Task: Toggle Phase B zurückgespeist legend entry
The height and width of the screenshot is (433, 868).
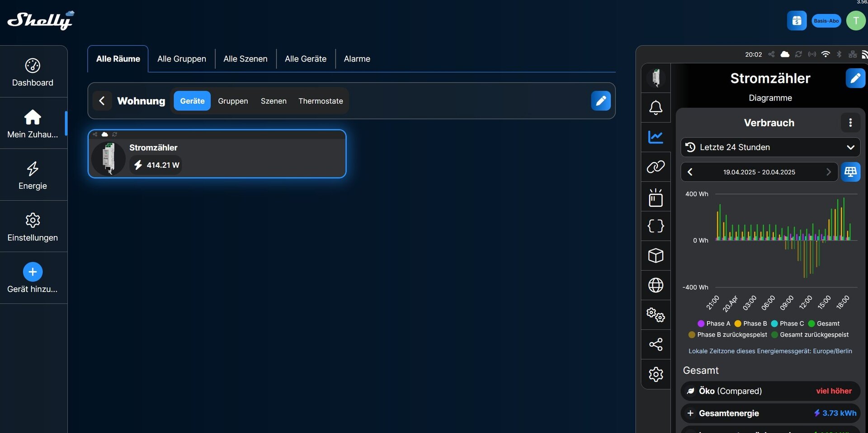Action: point(727,335)
